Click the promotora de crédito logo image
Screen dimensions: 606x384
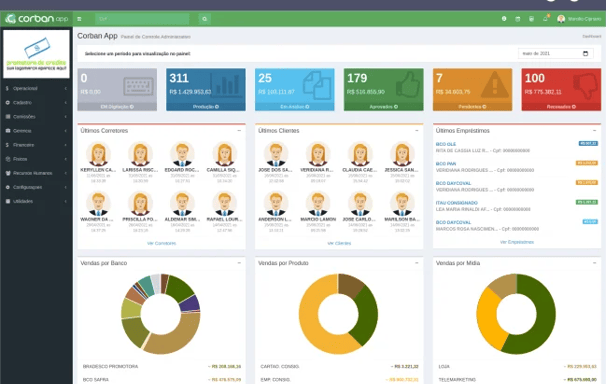click(x=36, y=54)
